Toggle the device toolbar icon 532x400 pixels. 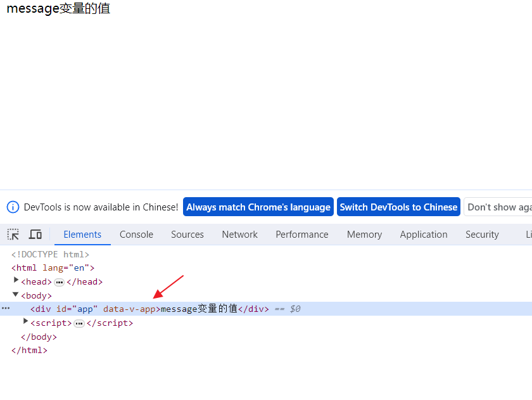[x=35, y=235]
